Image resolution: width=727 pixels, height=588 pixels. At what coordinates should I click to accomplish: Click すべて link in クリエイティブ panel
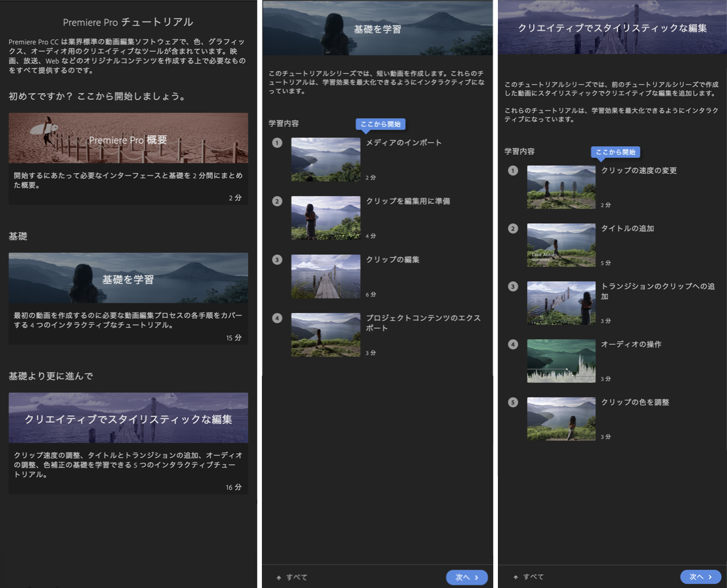(x=528, y=576)
